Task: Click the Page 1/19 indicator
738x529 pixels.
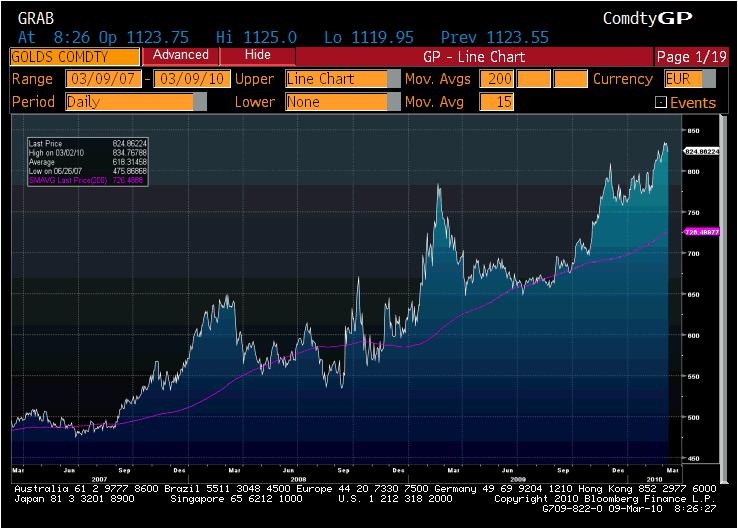Action: [x=691, y=56]
